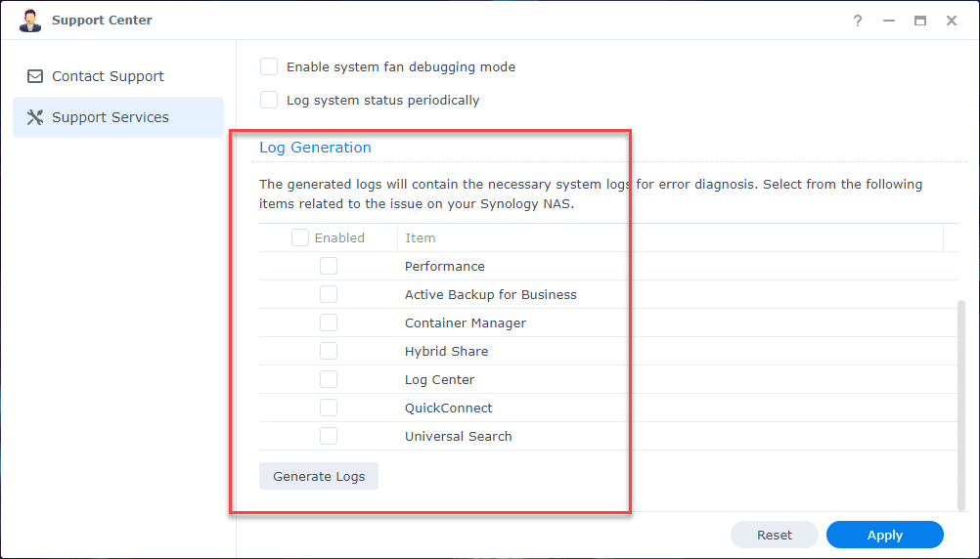Click the Contact Support envelope icon
This screenshot has height=559, width=980.
point(35,76)
